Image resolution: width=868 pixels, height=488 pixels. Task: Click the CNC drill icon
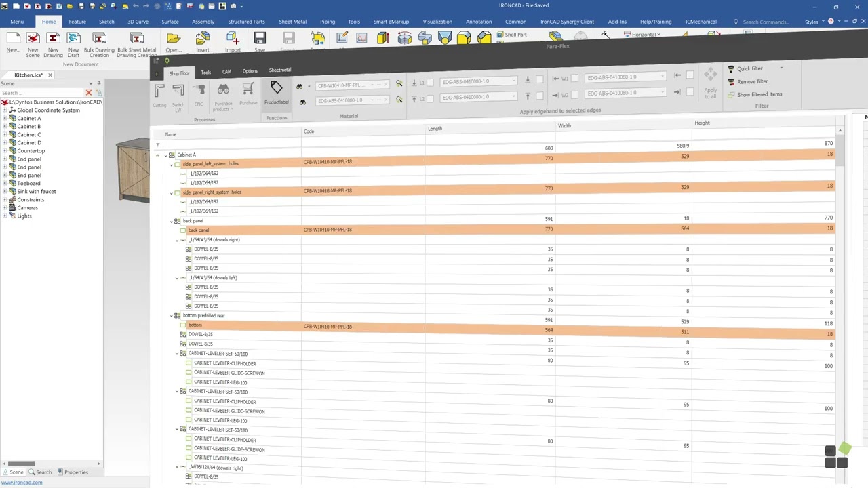(x=199, y=90)
